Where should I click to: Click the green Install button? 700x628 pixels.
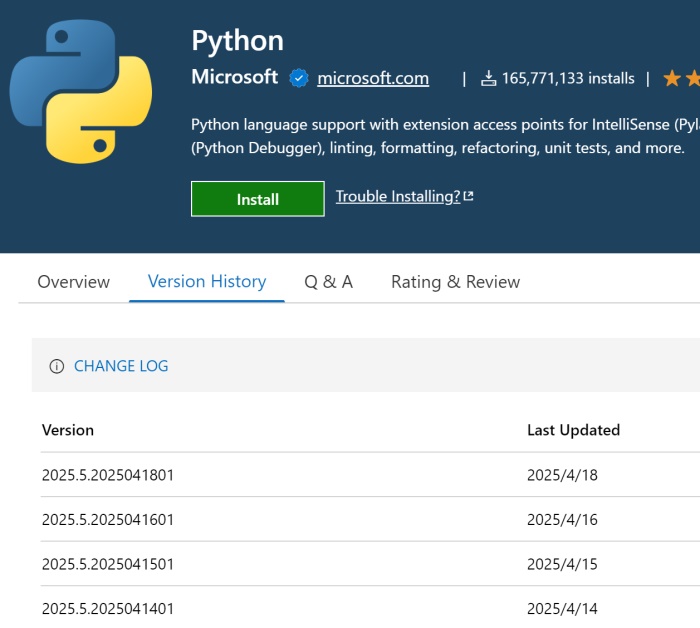(x=258, y=199)
